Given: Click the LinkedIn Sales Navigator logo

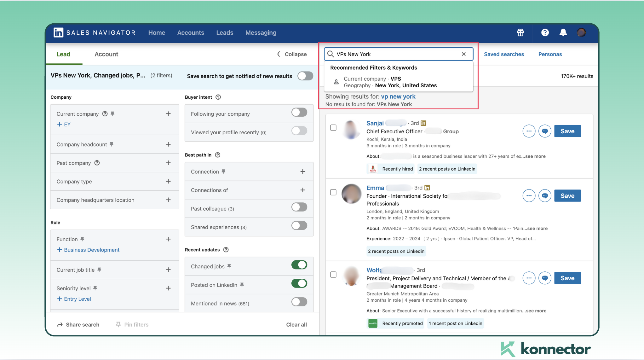Looking at the screenshot, I should [x=94, y=32].
